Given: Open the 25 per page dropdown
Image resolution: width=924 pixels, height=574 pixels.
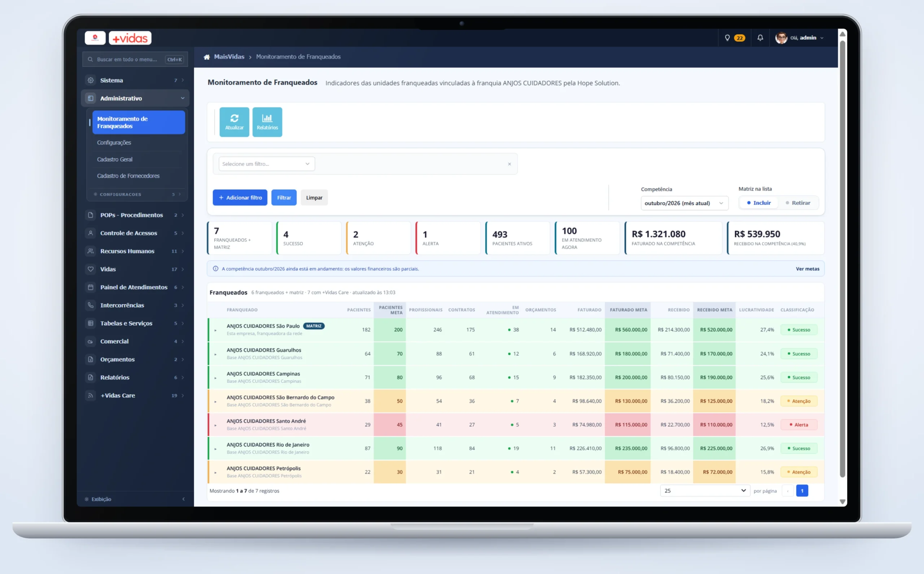Looking at the screenshot, I should [705, 491].
